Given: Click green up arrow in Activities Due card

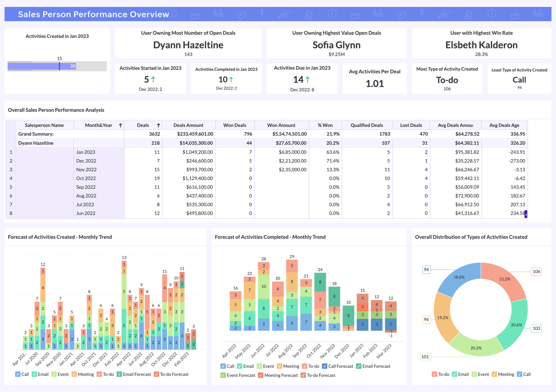Looking at the screenshot, I should coord(308,79).
